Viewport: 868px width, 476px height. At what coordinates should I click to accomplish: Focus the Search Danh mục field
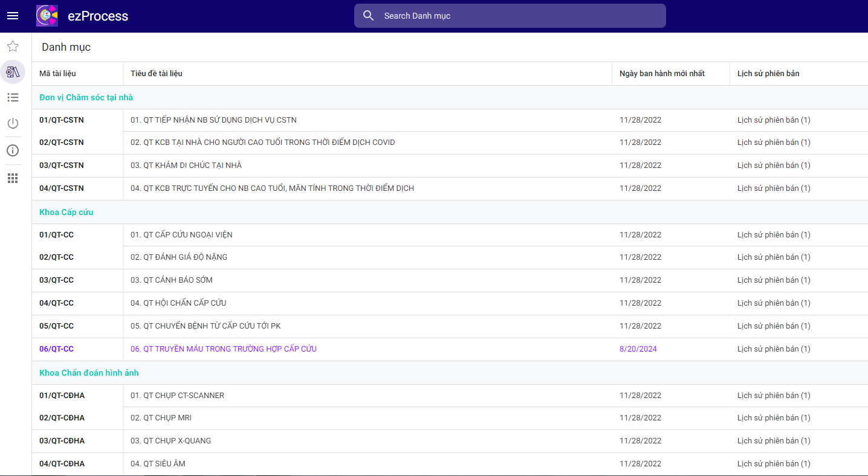pyautogui.click(x=520, y=16)
